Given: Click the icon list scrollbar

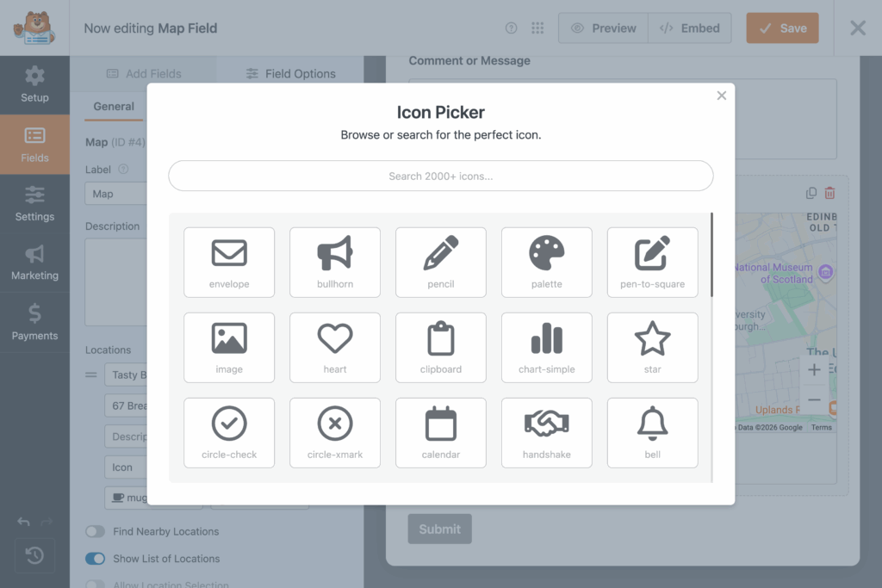Looking at the screenshot, I should pyautogui.click(x=711, y=255).
